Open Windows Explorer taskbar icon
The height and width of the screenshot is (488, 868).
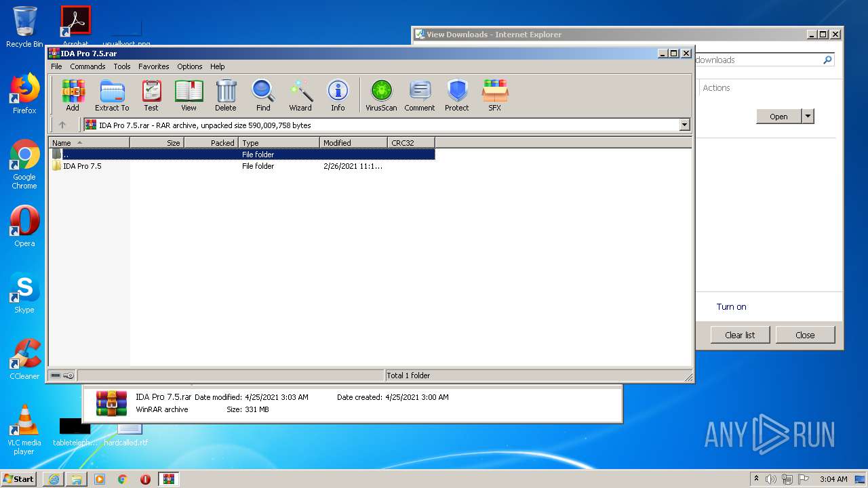[x=77, y=479]
